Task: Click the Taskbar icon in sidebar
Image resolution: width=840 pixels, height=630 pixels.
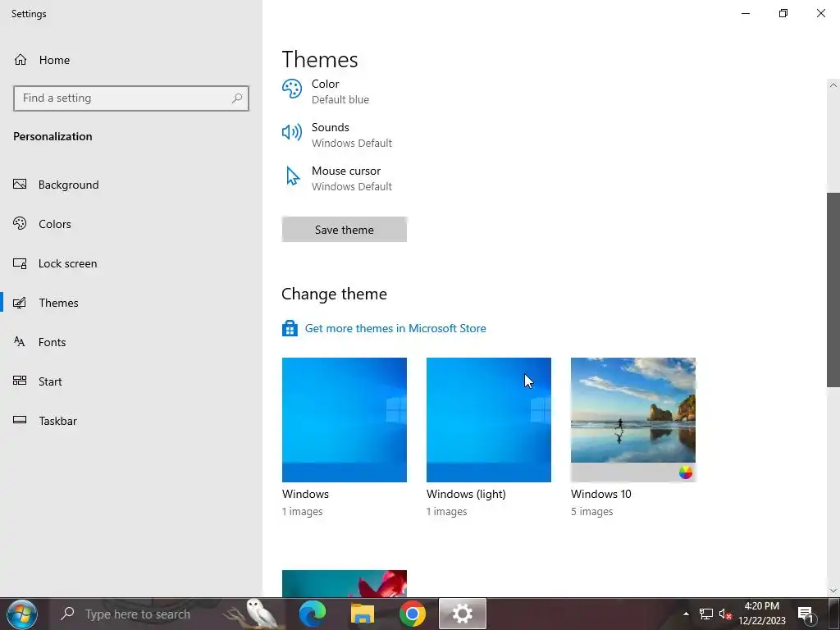Action: (x=20, y=421)
